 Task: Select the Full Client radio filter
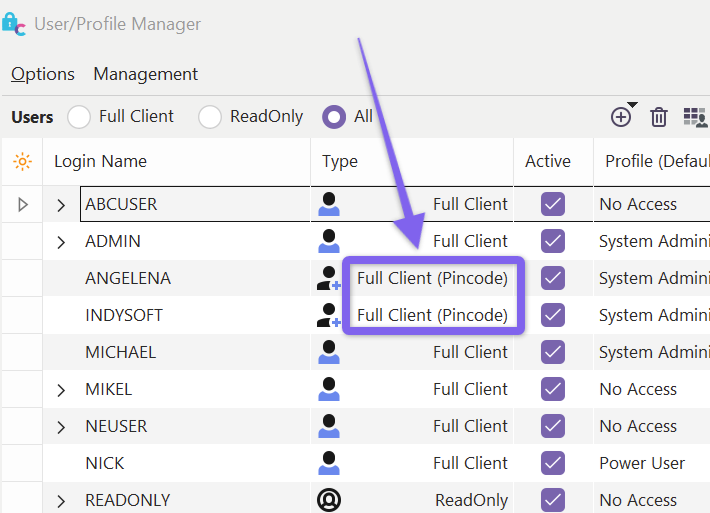(x=79, y=117)
